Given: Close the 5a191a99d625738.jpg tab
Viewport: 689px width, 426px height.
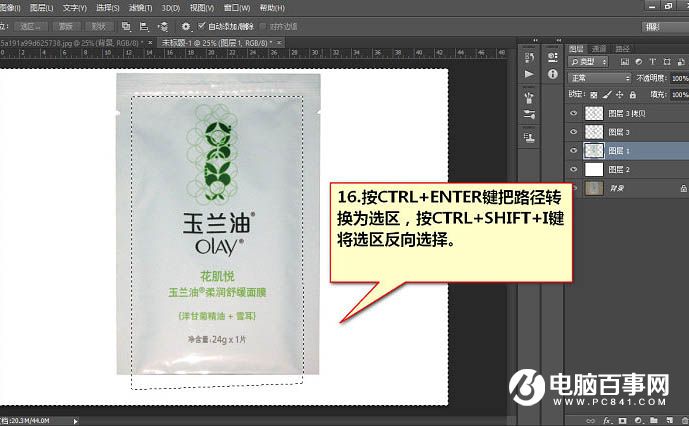Looking at the screenshot, I should click(150, 43).
